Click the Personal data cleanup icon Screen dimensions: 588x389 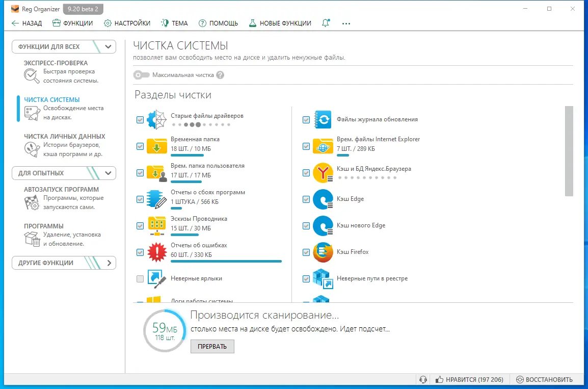pyautogui.click(x=32, y=149)
